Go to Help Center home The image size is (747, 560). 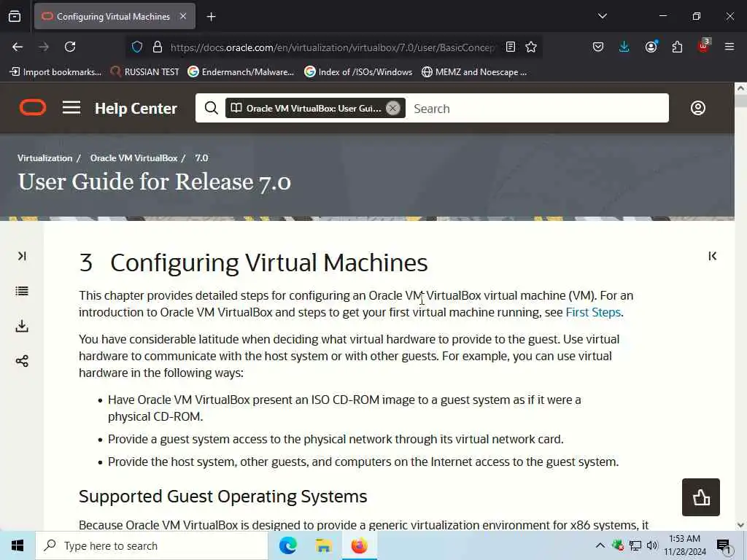tap(136, 109)
